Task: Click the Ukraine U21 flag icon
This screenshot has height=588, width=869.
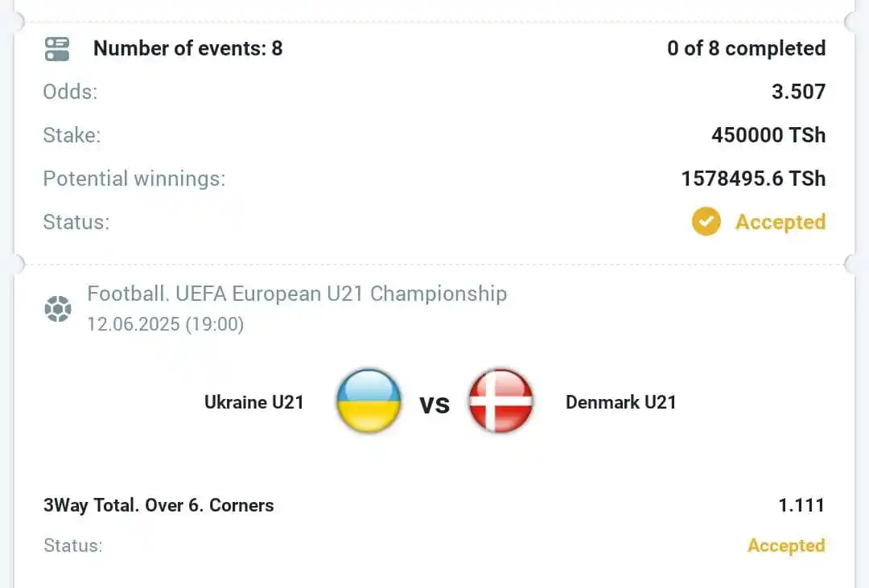Action: pyautogui.click(x=369, y=401)
